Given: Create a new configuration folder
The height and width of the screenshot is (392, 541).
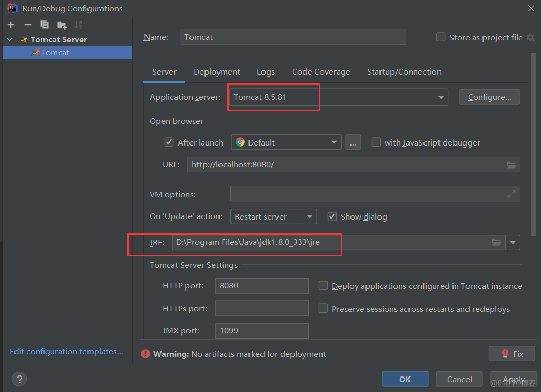Looking at the screenshot, I should pyautogui.click(x=62, y=25).
